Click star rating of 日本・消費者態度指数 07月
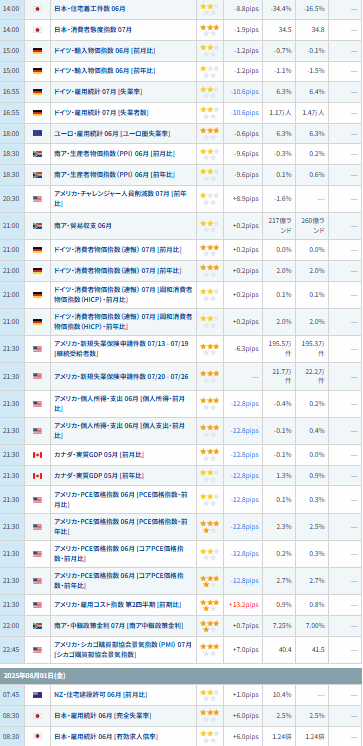Image resolution: width=363 pixels, height=746 pixels. coord(210,30)
